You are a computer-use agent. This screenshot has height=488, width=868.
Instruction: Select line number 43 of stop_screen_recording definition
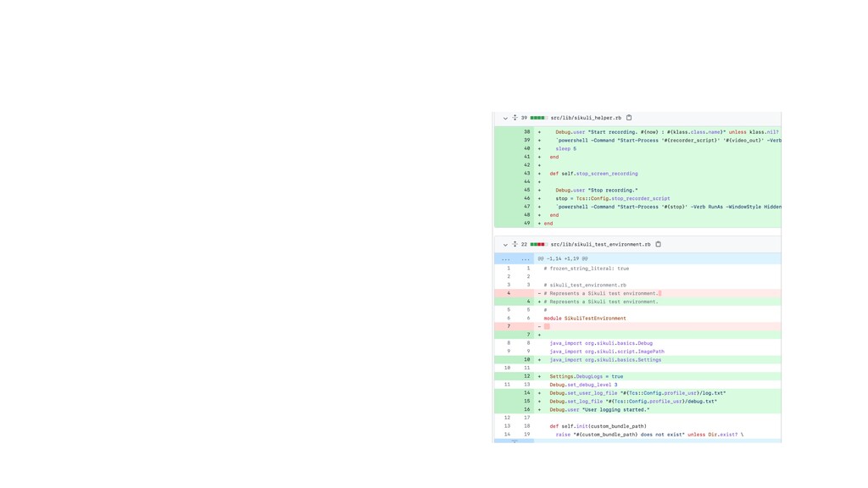click(x=526, y=173)
